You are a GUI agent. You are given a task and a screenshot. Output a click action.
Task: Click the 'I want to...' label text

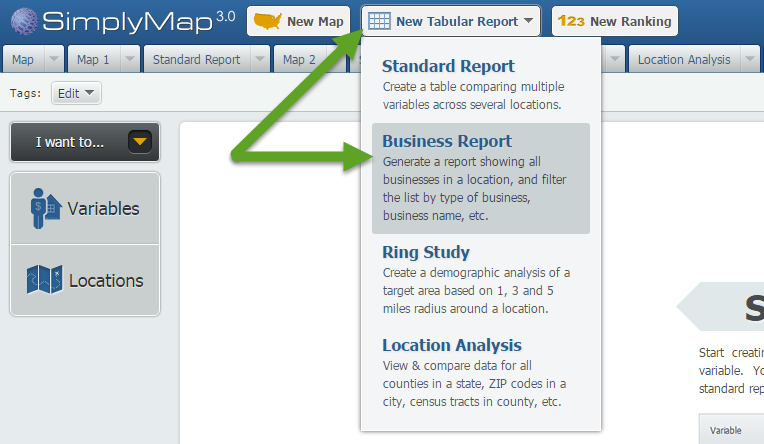[70, 142]
